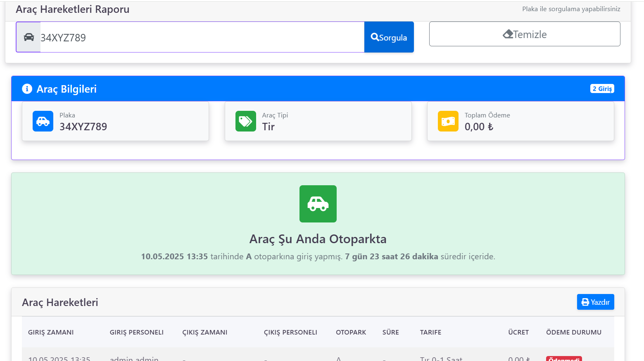Click the large green car status icon
Screen dimensions: 644x361
pos(318,204)
